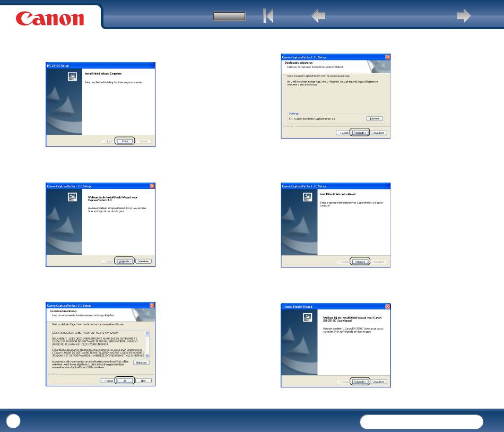Click the Doellocatie selecteren heading

[x=299, y=63]
